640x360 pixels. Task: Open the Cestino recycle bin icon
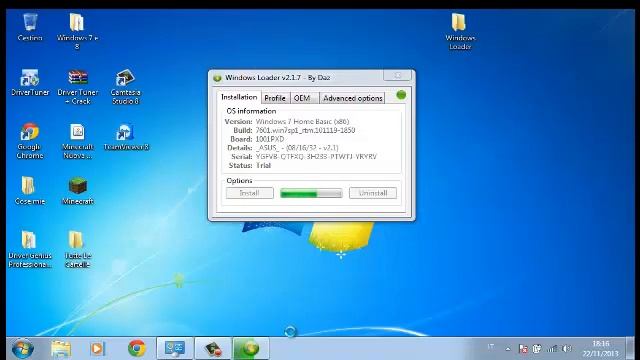tap(30, 27)
